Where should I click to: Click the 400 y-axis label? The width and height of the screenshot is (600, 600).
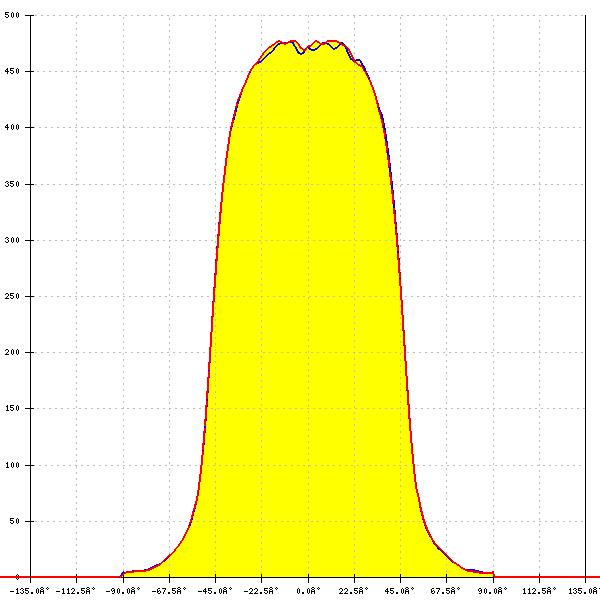click(11, 127)
